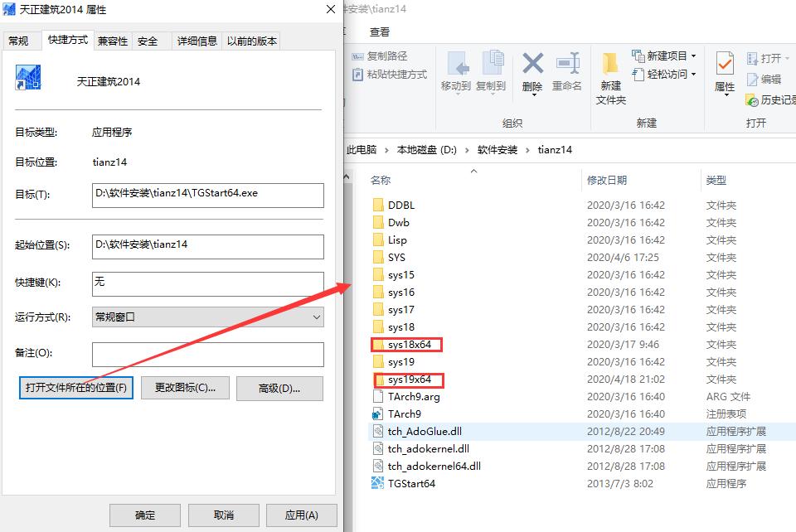This screenshot has height=532, width=796.
Task: Click inside the 目标 target path field
Action: click(207, 196)
